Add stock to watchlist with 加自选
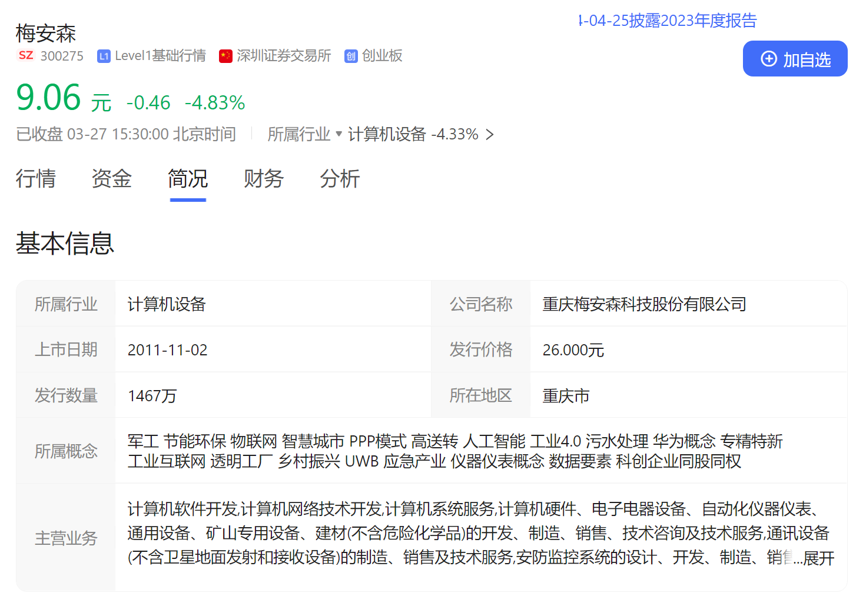The height and width of the screenshot is (616, 866). pyautogui.click(x=795, y=59)
